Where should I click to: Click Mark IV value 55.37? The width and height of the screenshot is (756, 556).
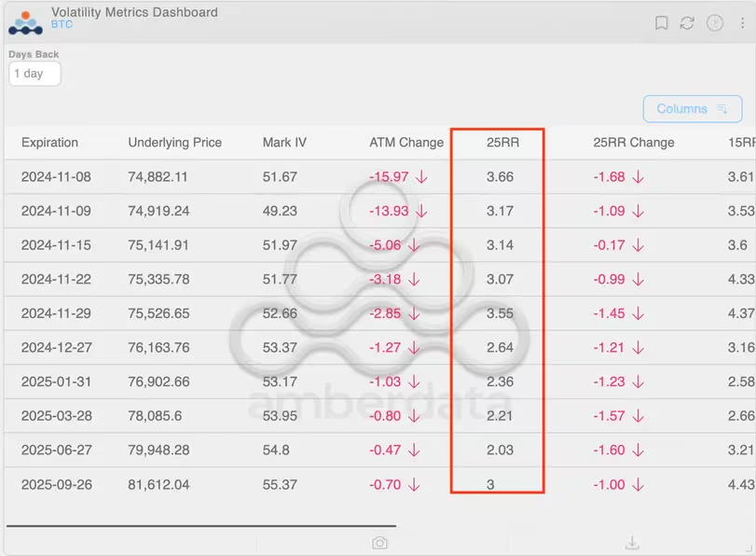pos(280,484)
